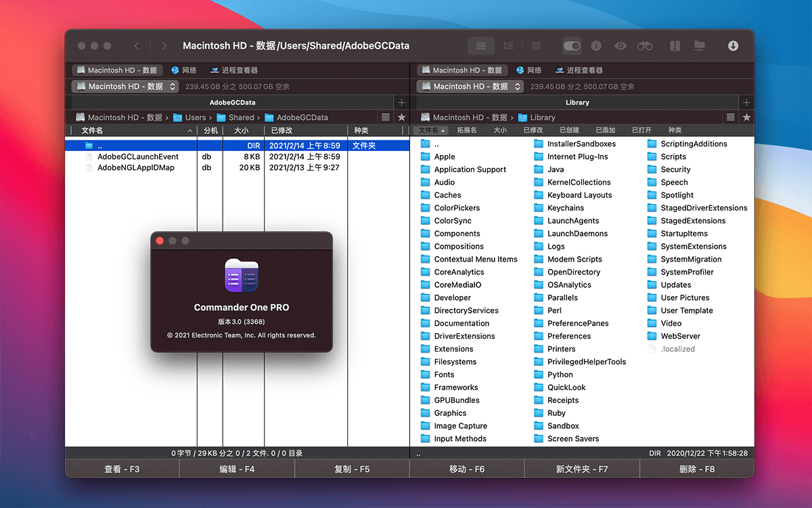Select the ColorSync folder
Screen dimensions: 812x508
pyautogui.click(x=453, y=221)
